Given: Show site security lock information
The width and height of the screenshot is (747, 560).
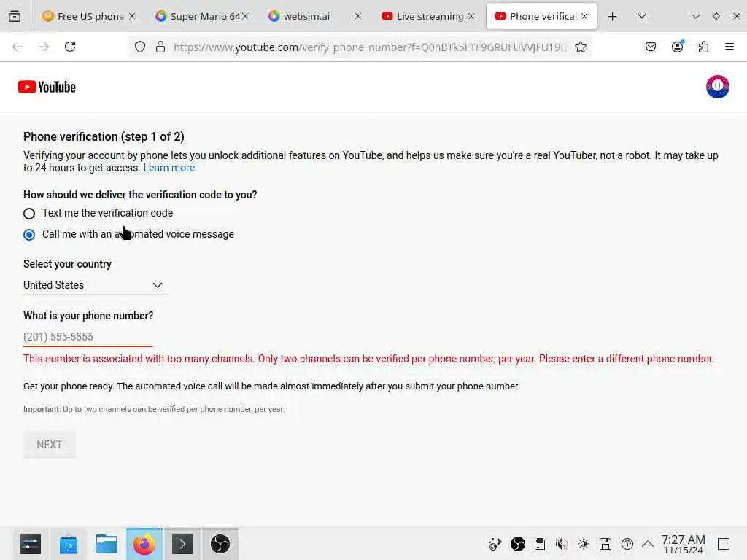Looking at the screenshot, I should pyautogui.click(x=160, y=47).
